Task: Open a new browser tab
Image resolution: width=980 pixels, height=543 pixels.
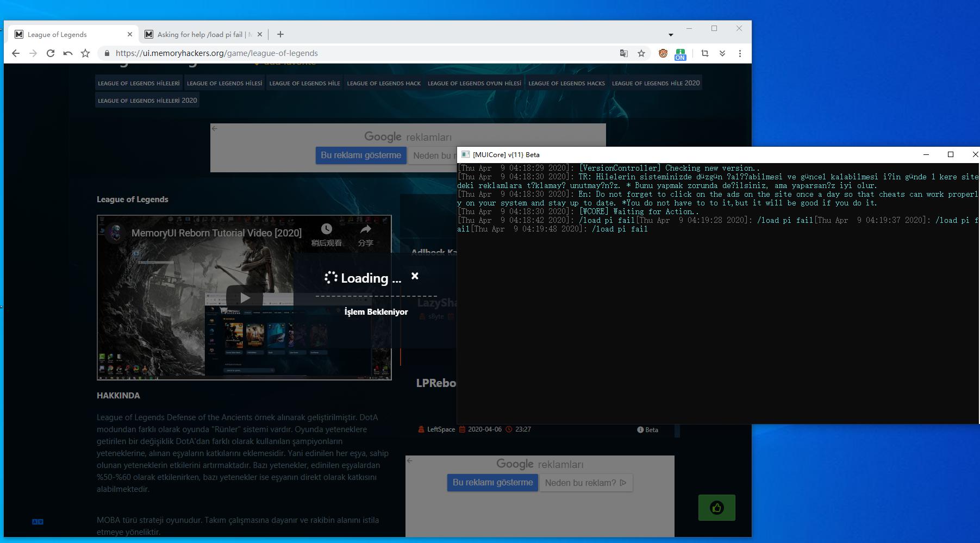Action: (280, 34)
